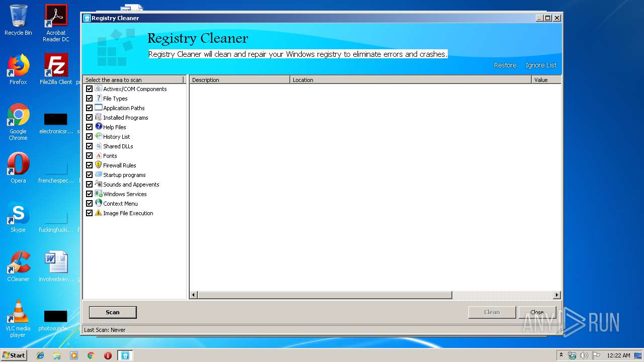Show hidden tray icons arrow
Screen dimensions: 644x362
(561, 355)
